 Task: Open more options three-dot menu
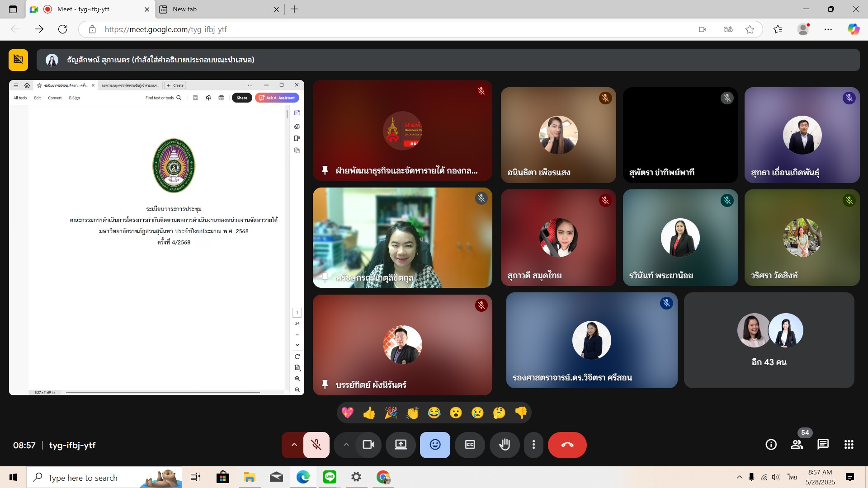pyautogui.click(x=533, y=445)
